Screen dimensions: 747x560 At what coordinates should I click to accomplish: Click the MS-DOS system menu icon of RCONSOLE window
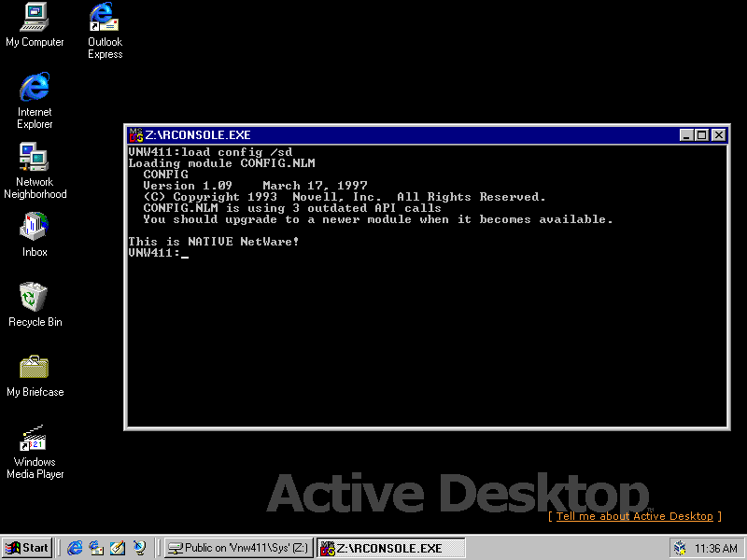[x=135, y=135]
